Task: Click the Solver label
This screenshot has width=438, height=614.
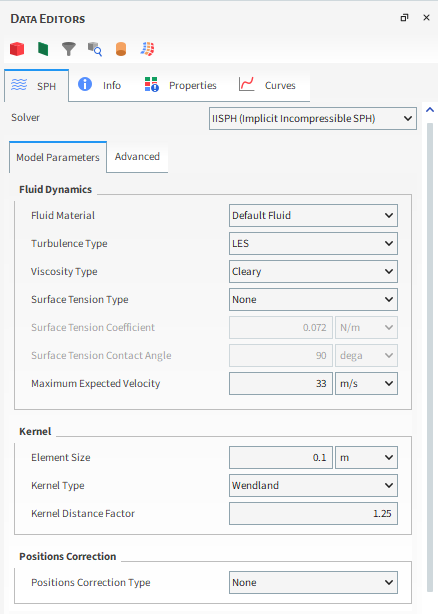Action: pyautogui.click(x=25, y=117)
